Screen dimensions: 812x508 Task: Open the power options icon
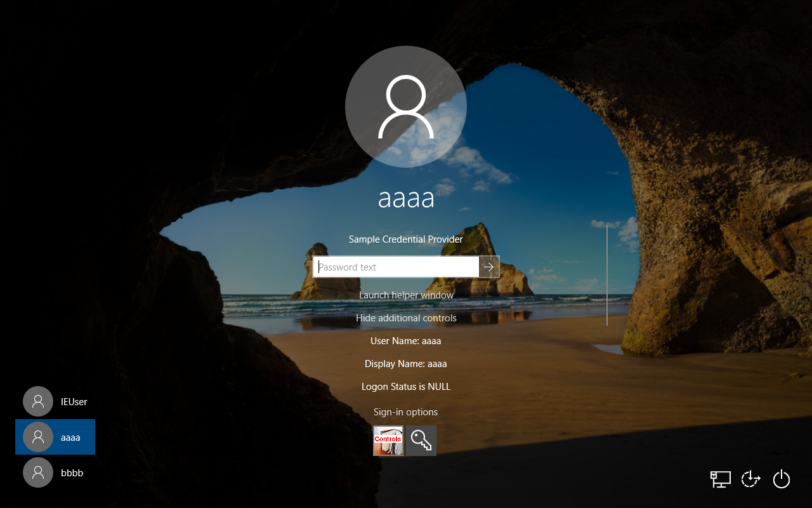[x=782, y=479]
